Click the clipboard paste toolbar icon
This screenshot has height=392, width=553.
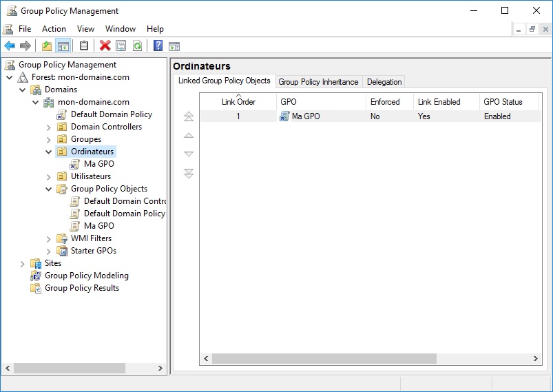(x=84, y=46)
